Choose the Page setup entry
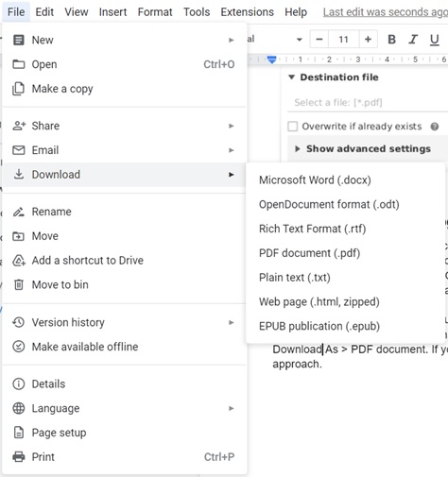 point(125,433)
